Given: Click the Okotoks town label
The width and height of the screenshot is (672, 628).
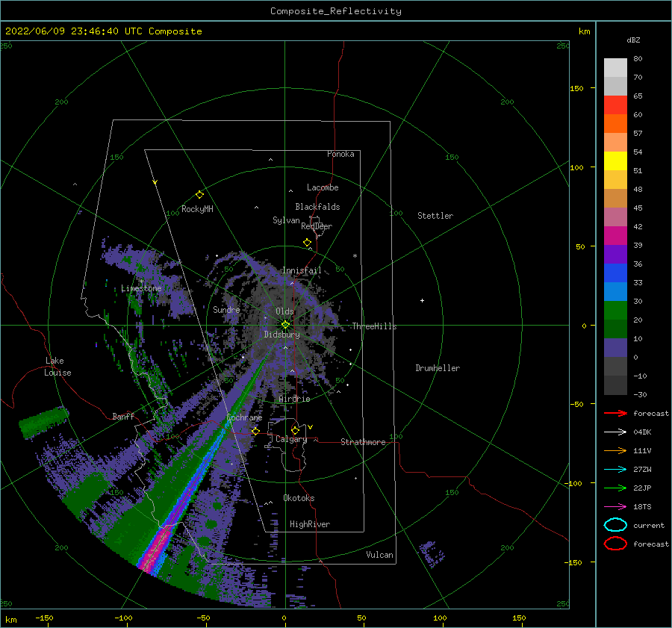Looking at the screenshot, I should tap(299, 498).
